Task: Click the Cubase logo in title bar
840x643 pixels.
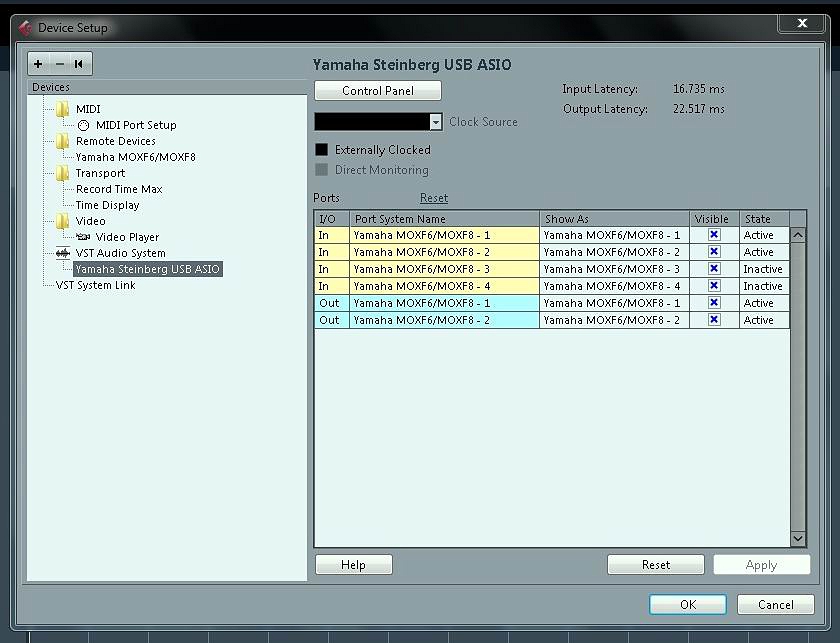Action: pos(25,27)
